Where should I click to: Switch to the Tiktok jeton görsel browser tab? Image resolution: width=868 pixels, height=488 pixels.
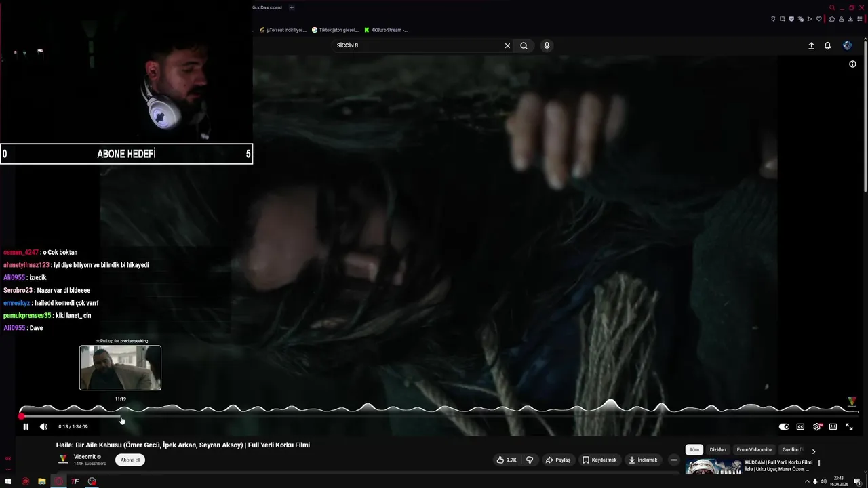[335, 30]
